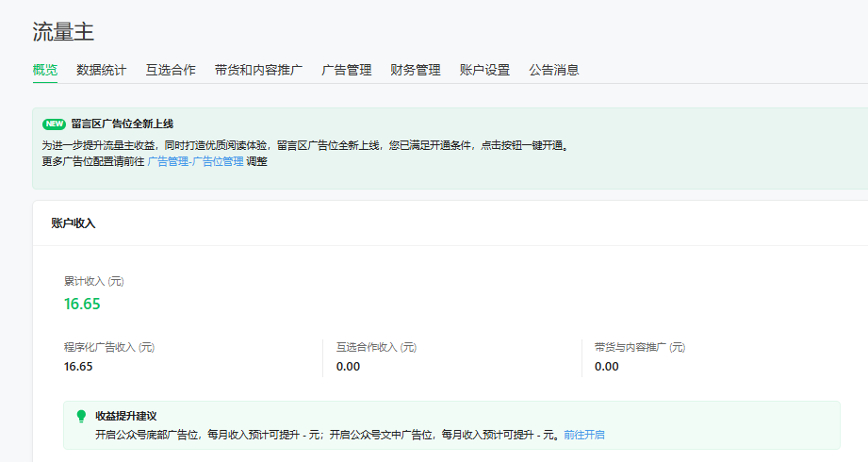Click the 留言区广告位全新上线 banner headline

pyautogui.click(x=123, y=124)
